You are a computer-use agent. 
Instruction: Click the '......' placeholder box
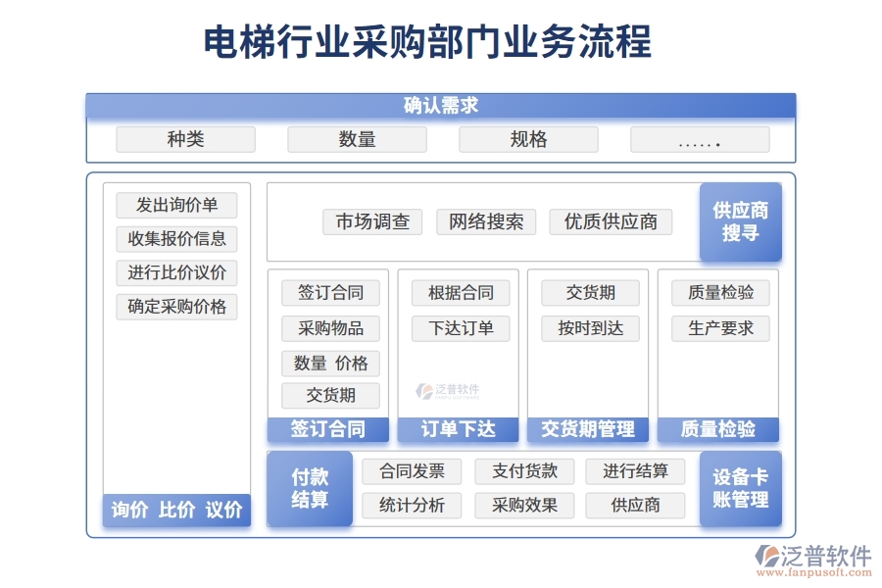[699, 138]
